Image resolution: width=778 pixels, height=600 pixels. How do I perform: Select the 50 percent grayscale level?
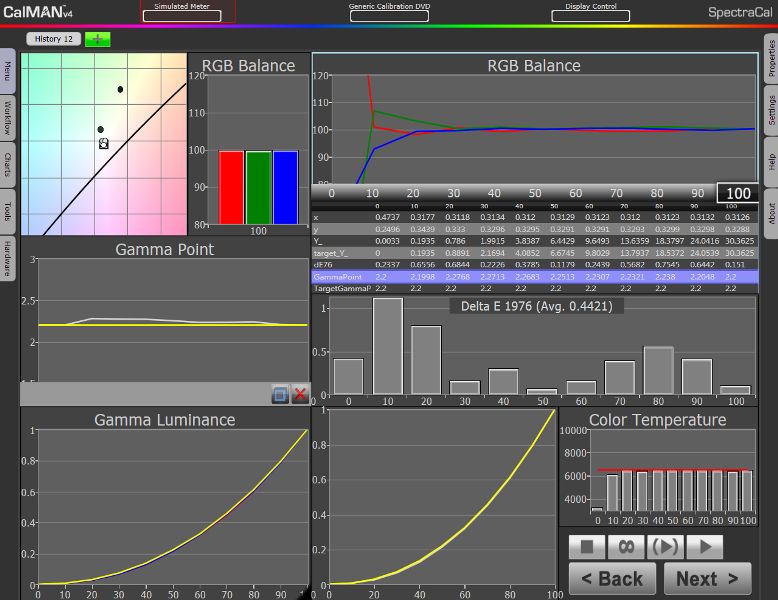pos(535,193)
